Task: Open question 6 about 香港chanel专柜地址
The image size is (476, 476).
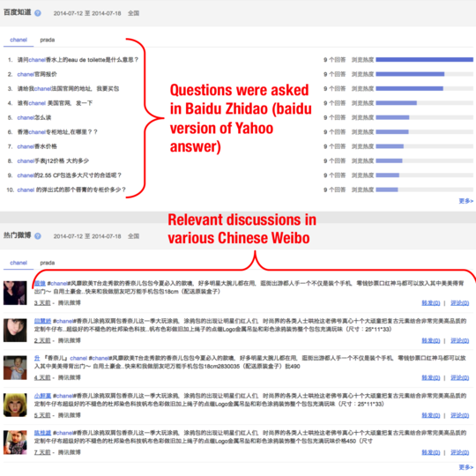Action: 57,131
